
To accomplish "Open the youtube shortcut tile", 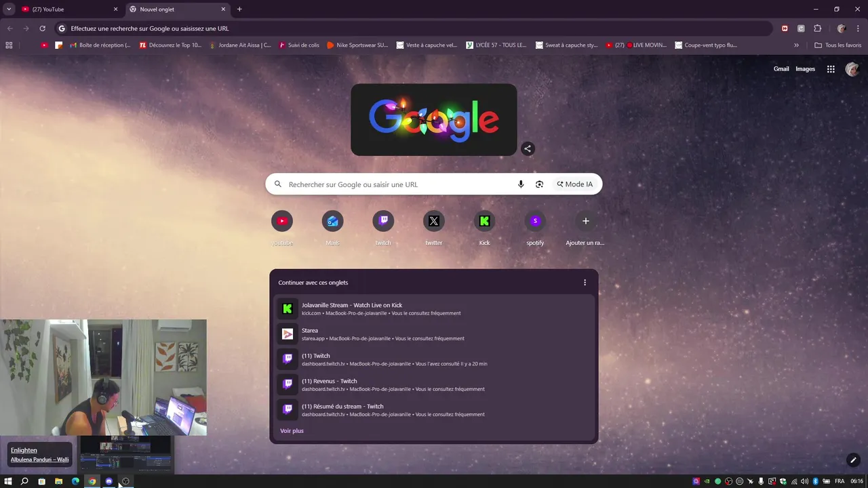I will coord(282,228).
